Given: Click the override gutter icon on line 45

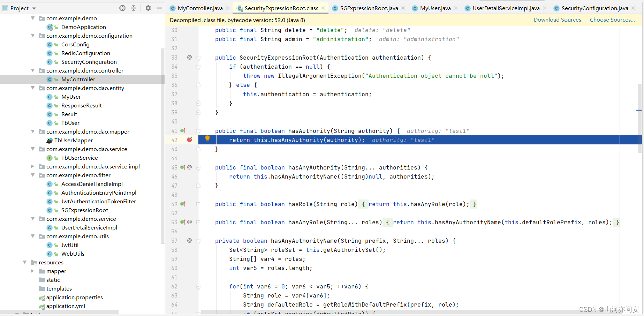Looking at the screenshot, I should (183, 167).
